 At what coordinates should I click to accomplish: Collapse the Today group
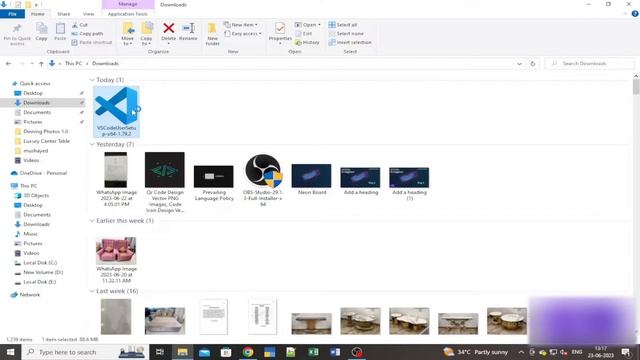tap(92, 80)
